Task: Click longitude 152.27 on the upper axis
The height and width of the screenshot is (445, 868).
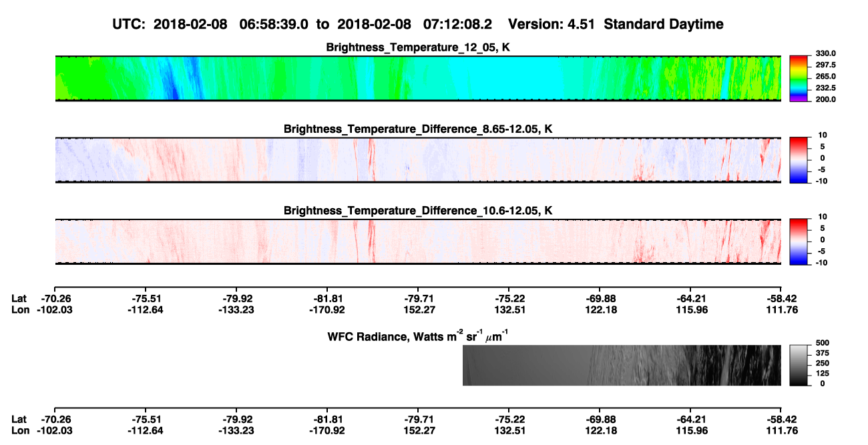Action: (418, 309)
